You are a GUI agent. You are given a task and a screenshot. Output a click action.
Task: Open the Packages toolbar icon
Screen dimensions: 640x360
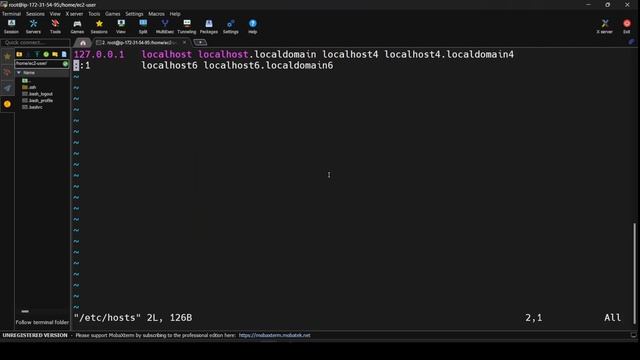point(209,27)
